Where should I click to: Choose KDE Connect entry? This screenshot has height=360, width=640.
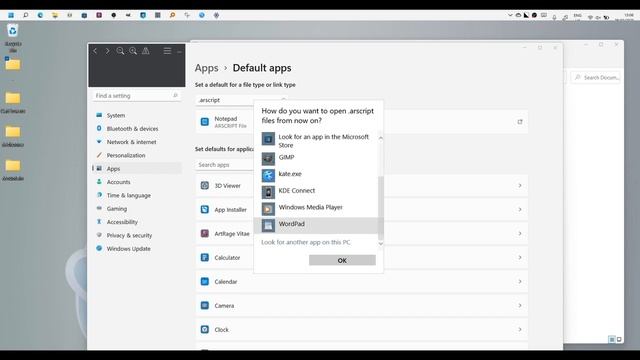point(316,192)
